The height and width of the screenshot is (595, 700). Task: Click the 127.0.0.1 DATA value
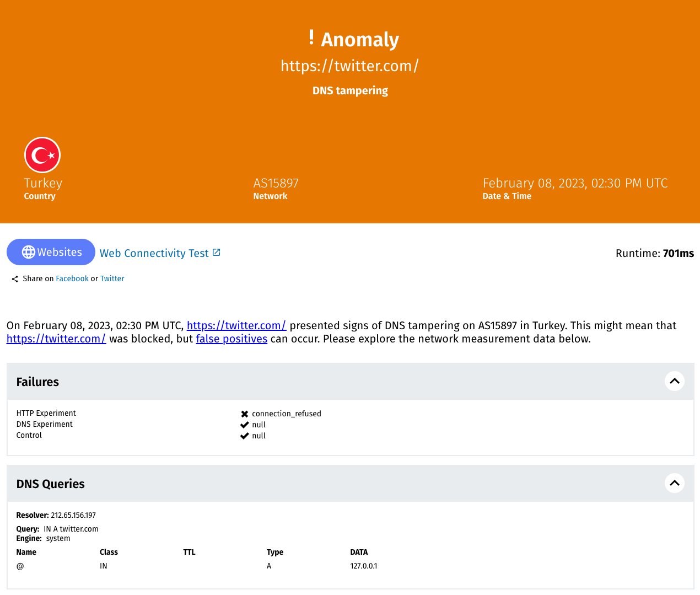tap(364, 566)
